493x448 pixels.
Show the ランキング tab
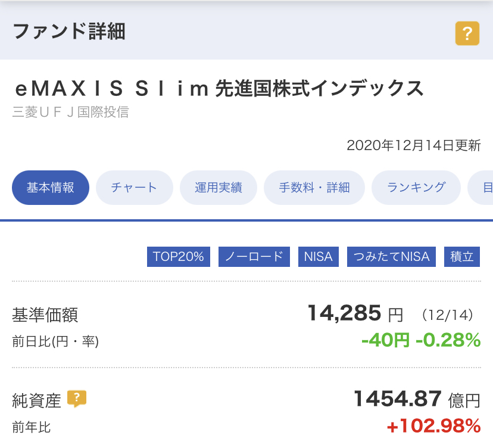416,188
